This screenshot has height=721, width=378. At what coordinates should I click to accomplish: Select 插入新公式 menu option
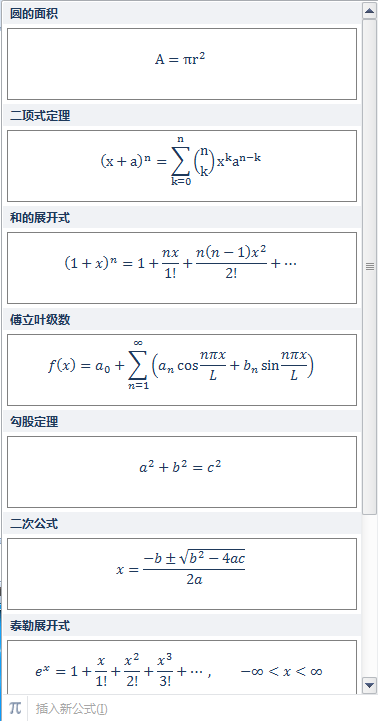(72, 709)
